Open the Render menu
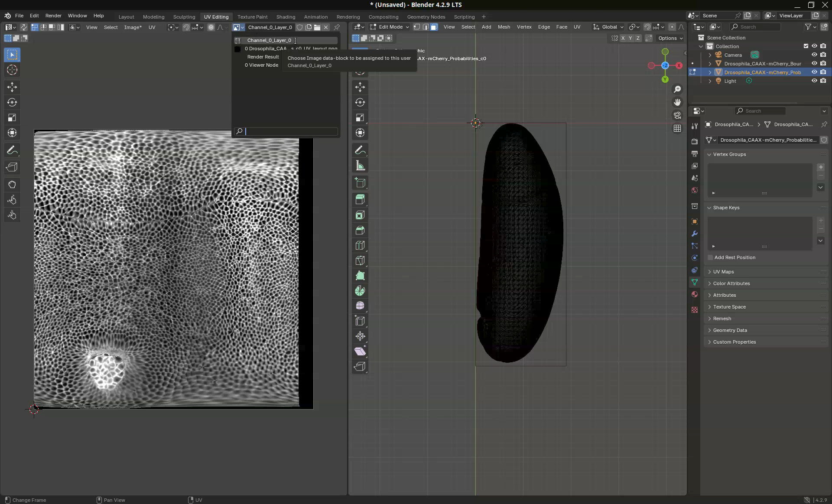832x504 pixels. pos(53,16)
